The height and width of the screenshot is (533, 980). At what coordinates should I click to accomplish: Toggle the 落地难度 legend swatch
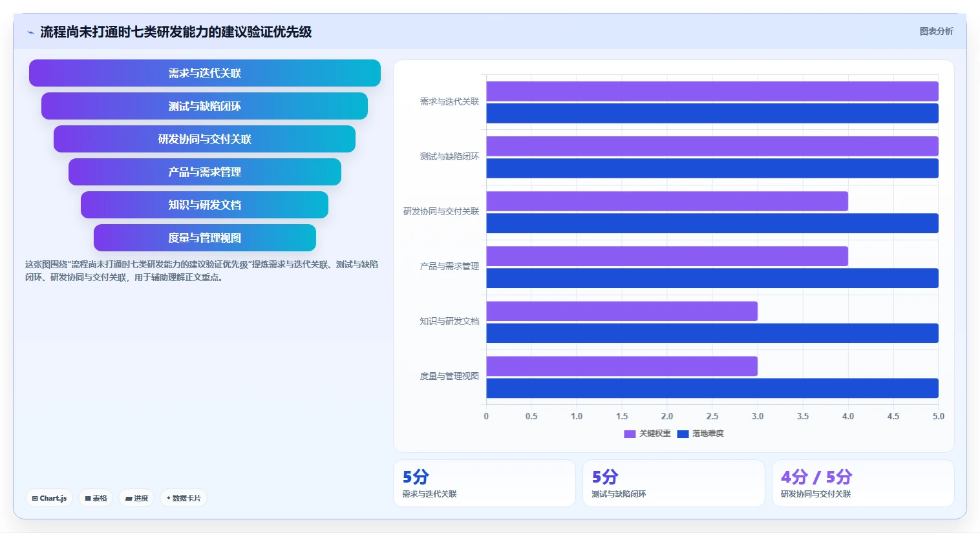[683, 434]
